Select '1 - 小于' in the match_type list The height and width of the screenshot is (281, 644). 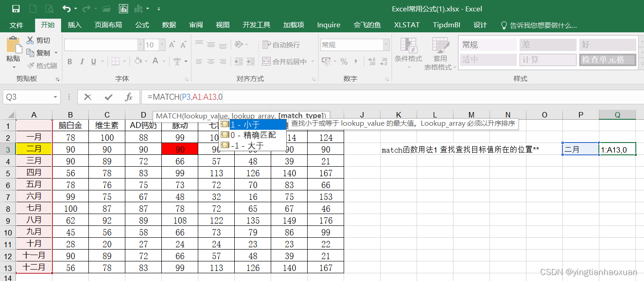[253, 124]
